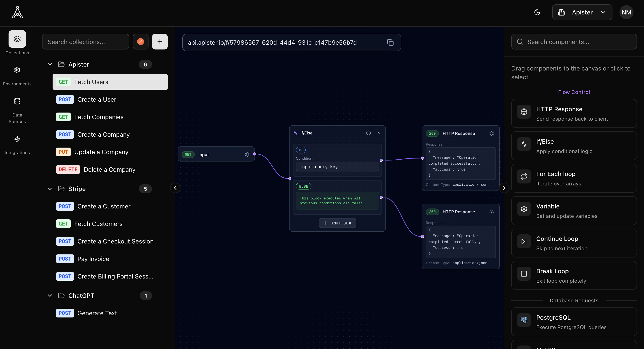Toggle dark mode moon icon
The height and width of the screenshot is (349, 644).
[537, 12]
